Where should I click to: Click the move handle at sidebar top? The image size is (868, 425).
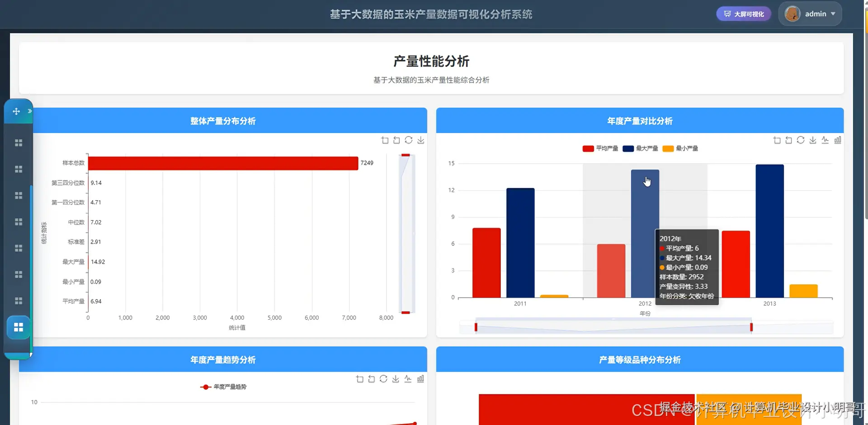pyautogui.click(x=16, y=111)
